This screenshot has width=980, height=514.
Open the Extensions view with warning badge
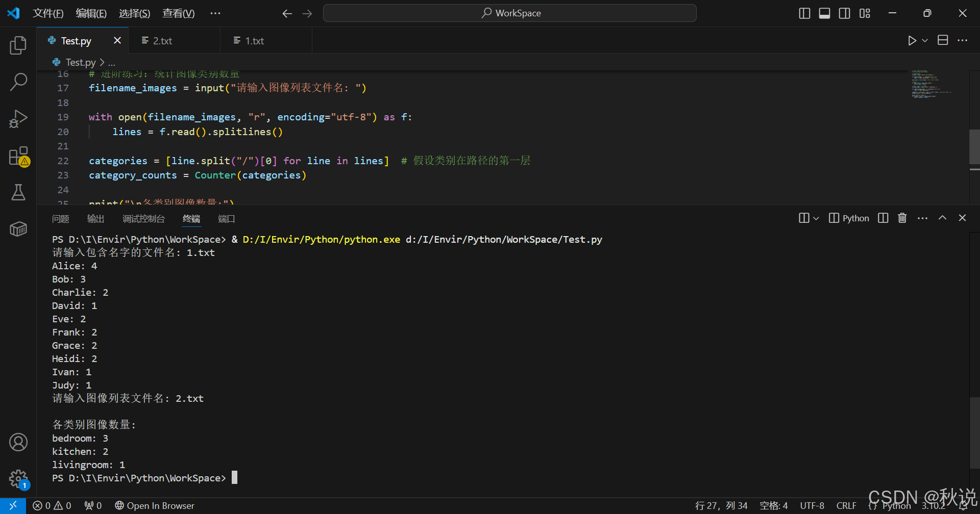coord(18,156)
